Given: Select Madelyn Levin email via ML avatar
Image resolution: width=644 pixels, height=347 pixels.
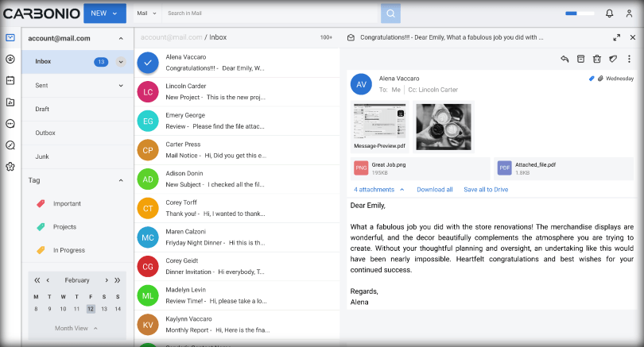Looking at the screenshot, I should click(x=148, y=295).
